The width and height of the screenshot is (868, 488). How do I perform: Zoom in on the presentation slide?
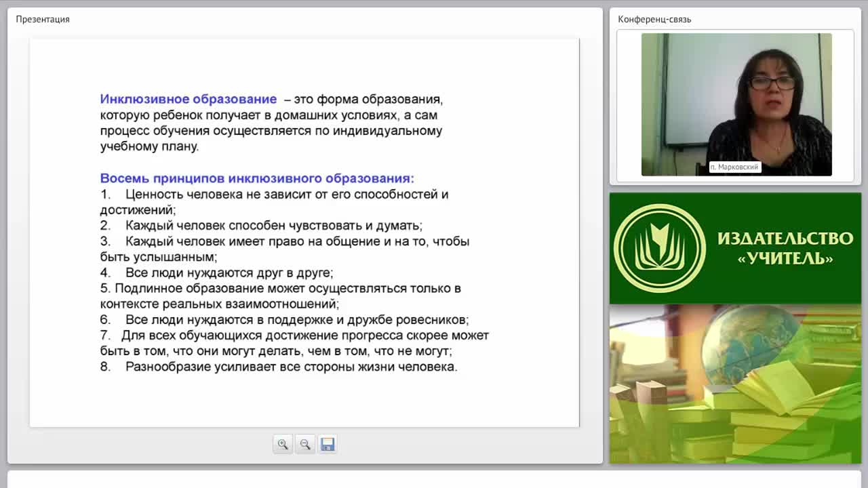[283, 444]
